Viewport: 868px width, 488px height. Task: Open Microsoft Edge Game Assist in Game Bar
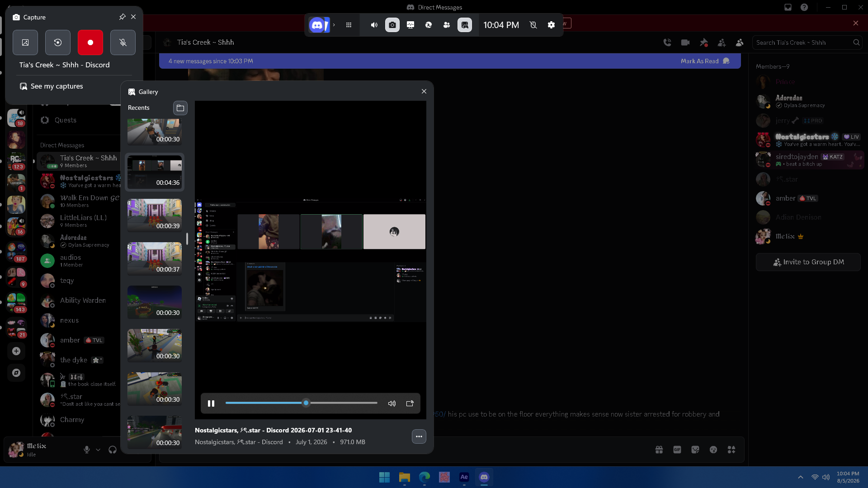click(x=429, y=25)
